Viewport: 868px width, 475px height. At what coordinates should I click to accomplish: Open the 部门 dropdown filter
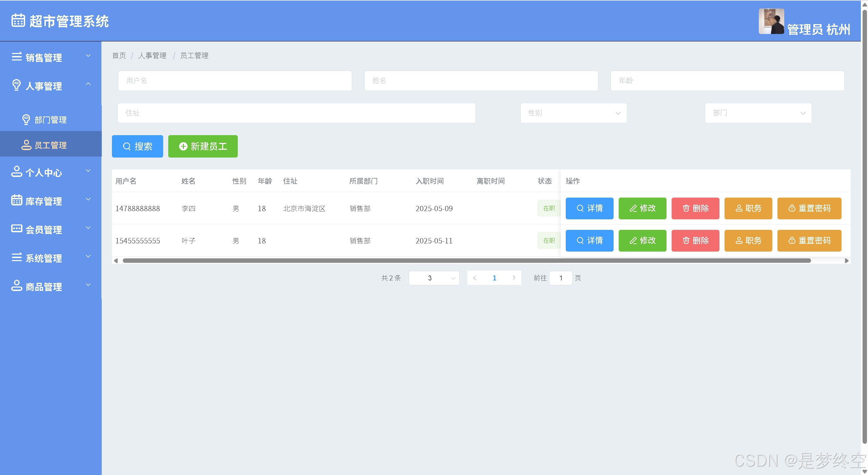[x=758, y=113]
